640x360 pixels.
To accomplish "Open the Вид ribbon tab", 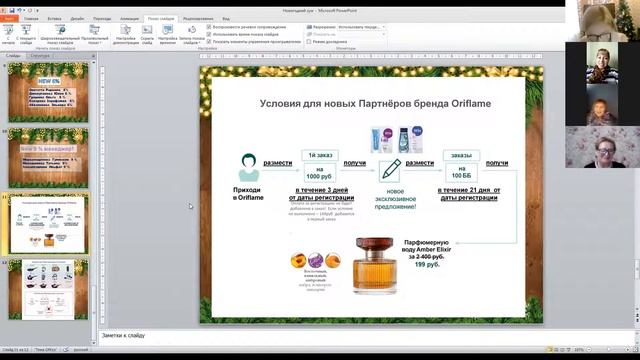I will pyautogui.click(x=226, y=19).
